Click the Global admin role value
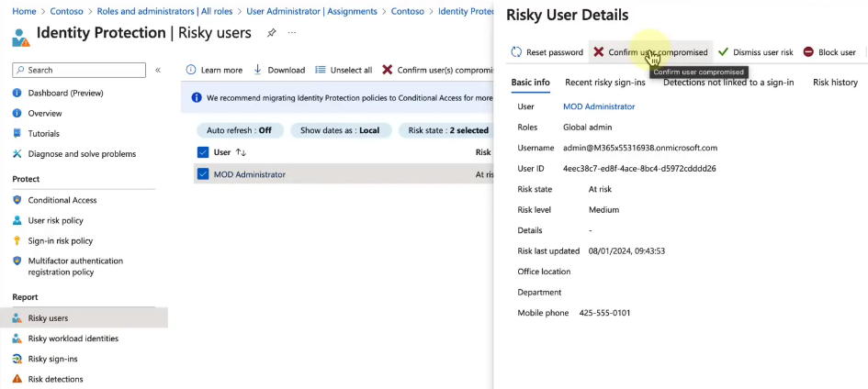Viewport: 868px width, 389px height. click(587, 128)
